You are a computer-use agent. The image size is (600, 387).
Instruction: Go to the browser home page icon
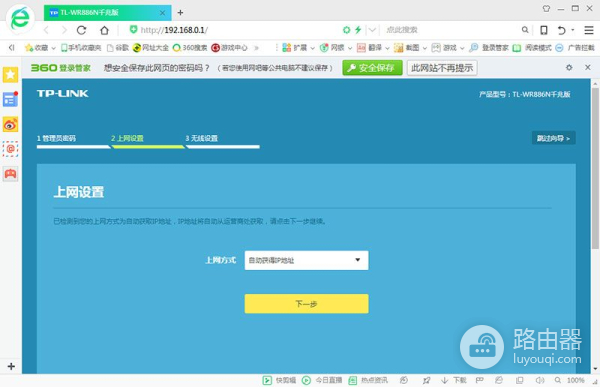104,30
